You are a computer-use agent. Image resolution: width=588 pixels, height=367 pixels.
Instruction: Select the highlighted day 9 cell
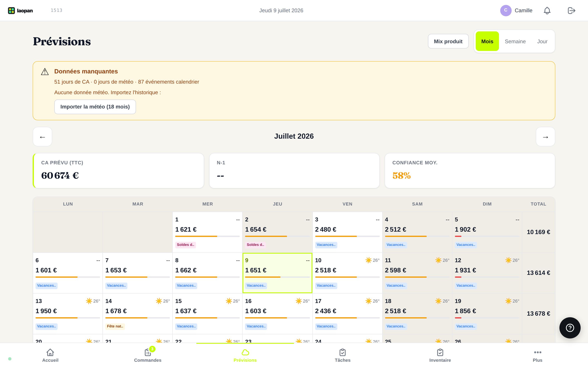(x=277, y=273)
